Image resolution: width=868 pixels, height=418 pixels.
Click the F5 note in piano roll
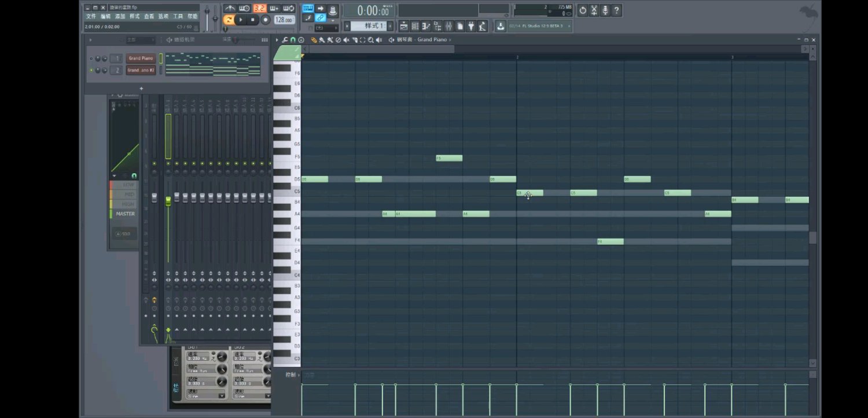point(449,158)
